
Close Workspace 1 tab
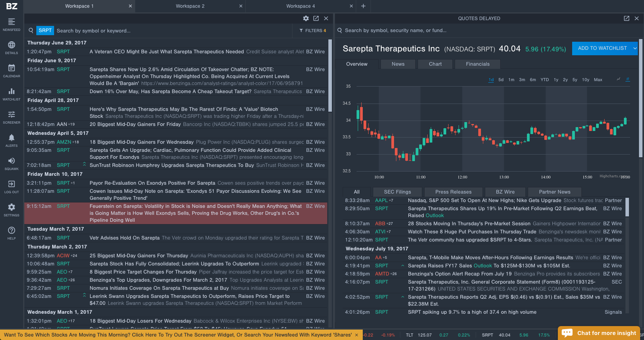pos(130,6)
